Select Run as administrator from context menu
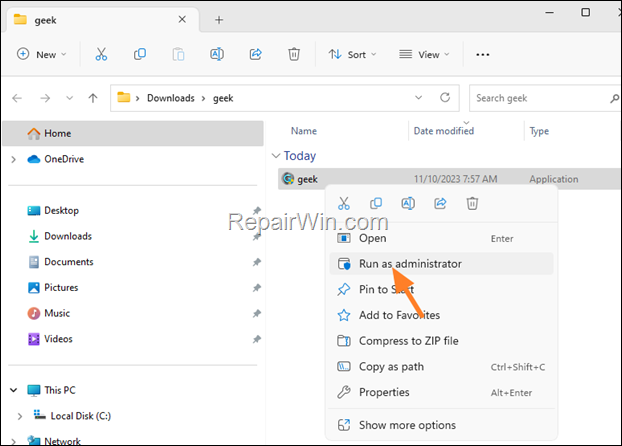Viewport: 622px width, 446px height. (410, 264)
